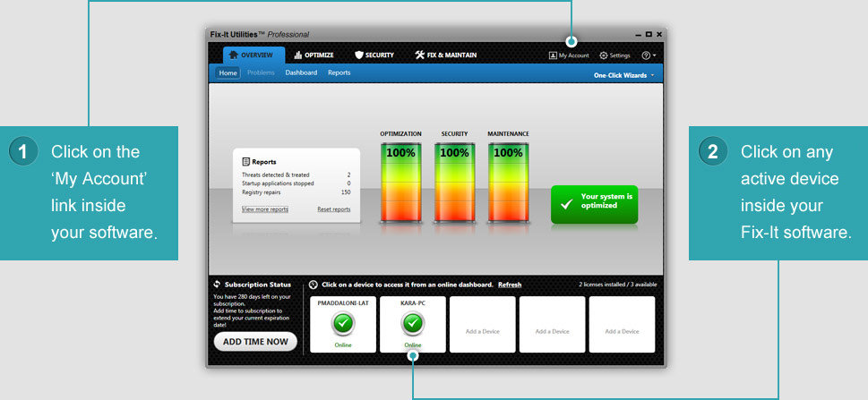The height and width of the screenshot is (400, 868).
Task: Select the PMADDALONI-LAT device tile
Action: point(343,324)
